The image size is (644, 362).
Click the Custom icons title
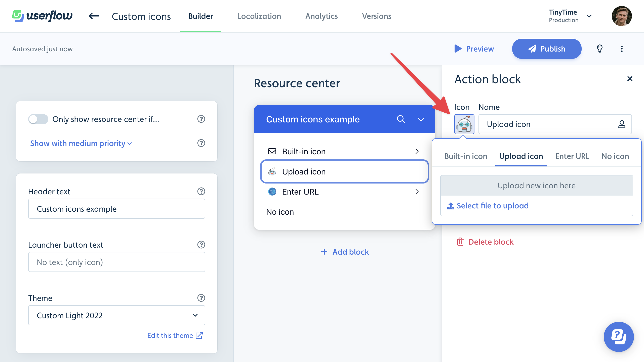[x=141, y=16]
